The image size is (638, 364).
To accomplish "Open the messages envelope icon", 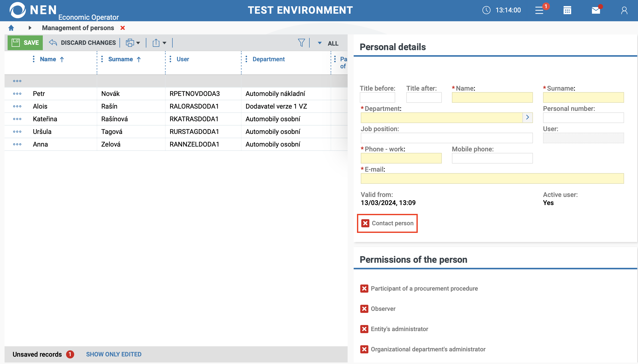I will tap(596, 10).
